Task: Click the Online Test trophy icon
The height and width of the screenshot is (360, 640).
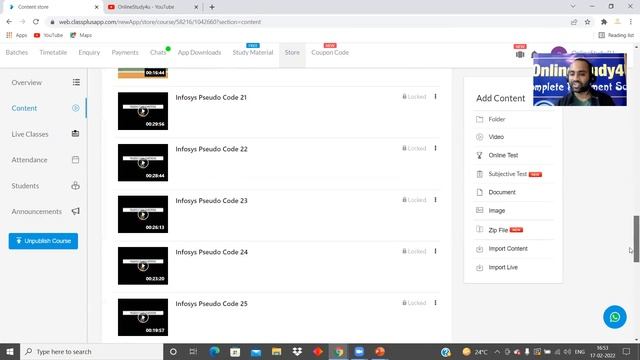Action: coord(480,155)
